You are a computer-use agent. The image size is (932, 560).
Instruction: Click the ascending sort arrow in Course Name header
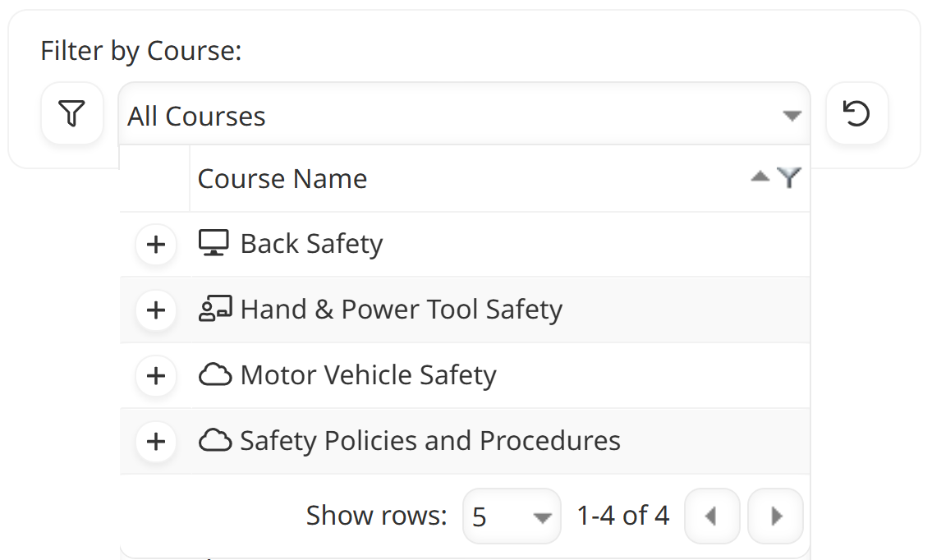pos(760,175)
